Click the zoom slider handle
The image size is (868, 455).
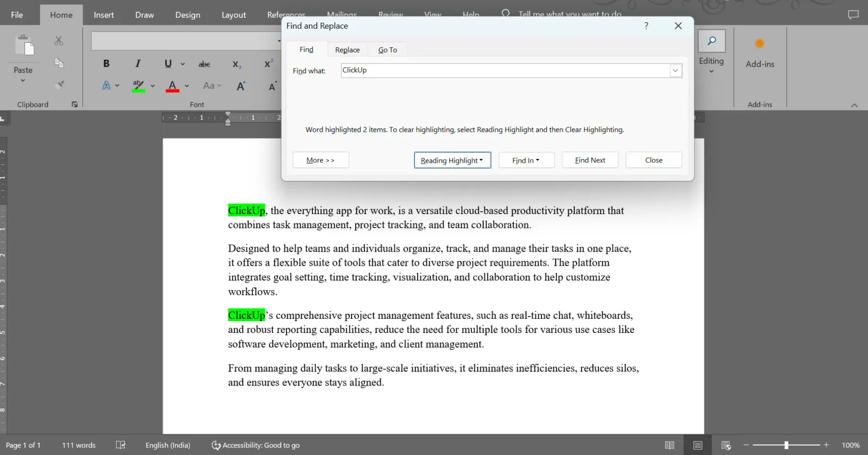(786, 445)
